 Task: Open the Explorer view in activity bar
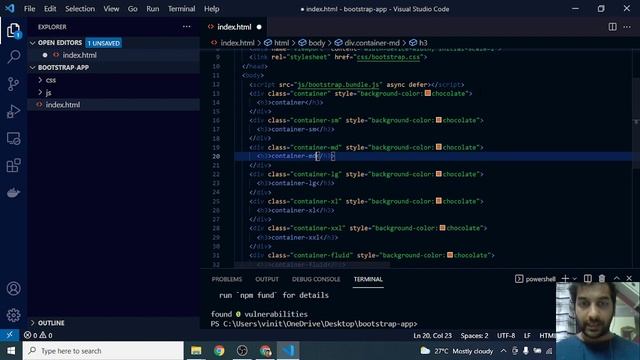click(x=13, y=30)
